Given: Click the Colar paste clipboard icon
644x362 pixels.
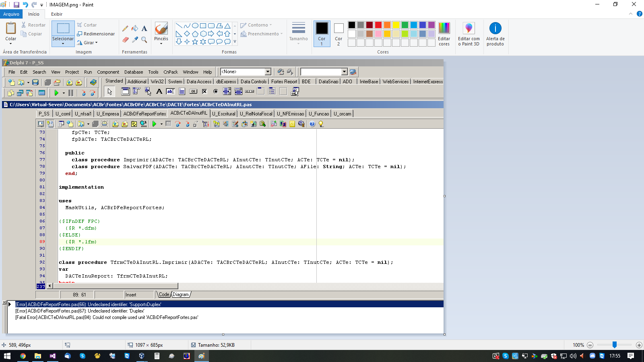Looking at the screenshot, I should [x=11, y=29].
